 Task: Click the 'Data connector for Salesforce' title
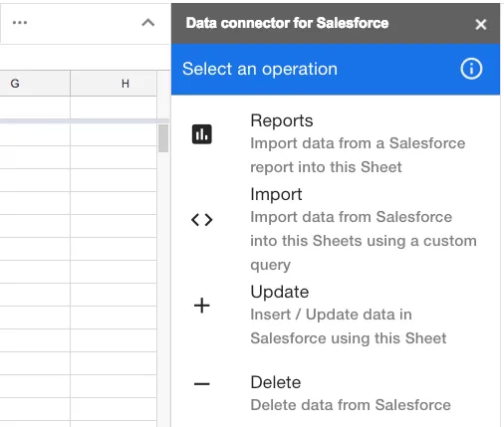(287, 23)
